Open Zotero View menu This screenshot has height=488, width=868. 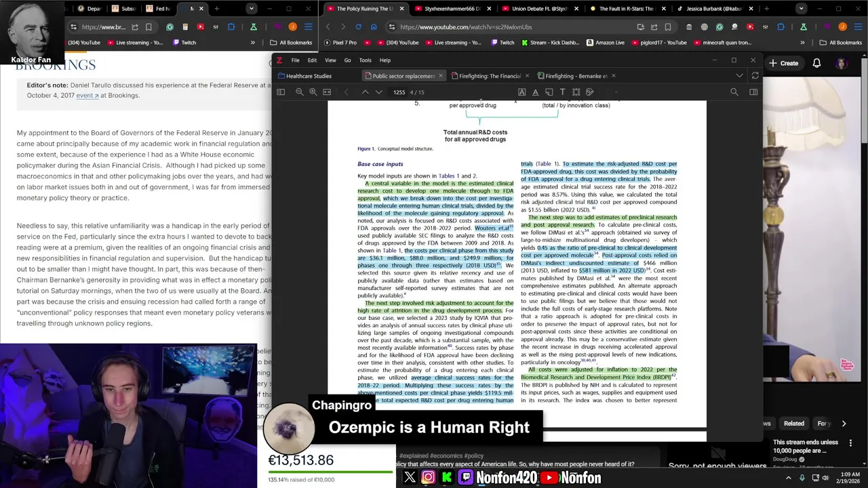(x=330, y=60)
